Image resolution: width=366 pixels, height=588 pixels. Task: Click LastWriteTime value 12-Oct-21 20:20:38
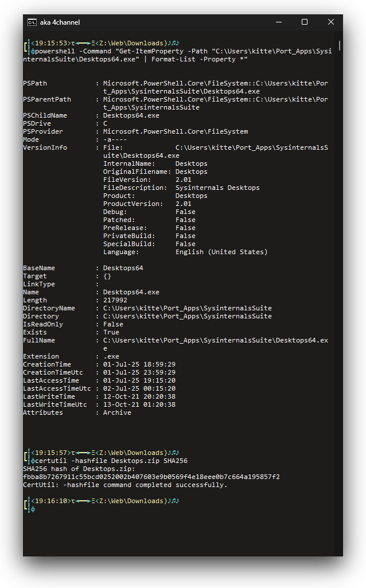pyautogui.click(x=139, y=397)
